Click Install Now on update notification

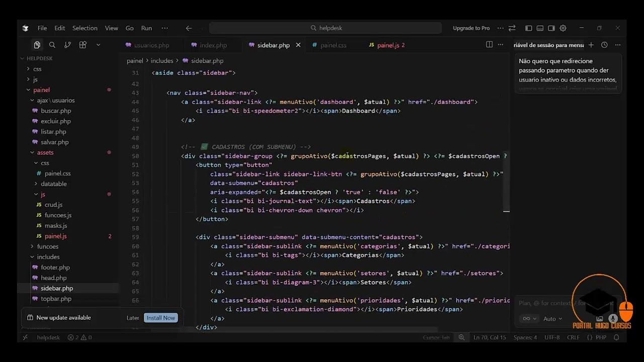click(160, 318)
